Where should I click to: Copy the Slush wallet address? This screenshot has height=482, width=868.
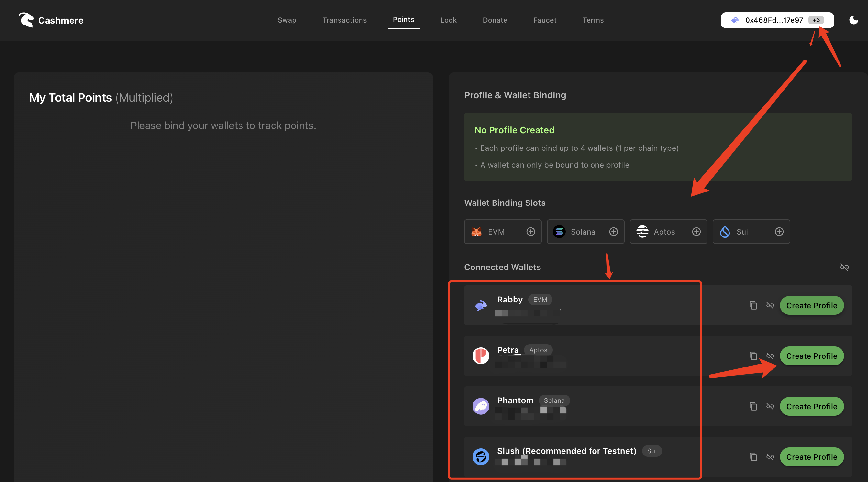point(753,457)
